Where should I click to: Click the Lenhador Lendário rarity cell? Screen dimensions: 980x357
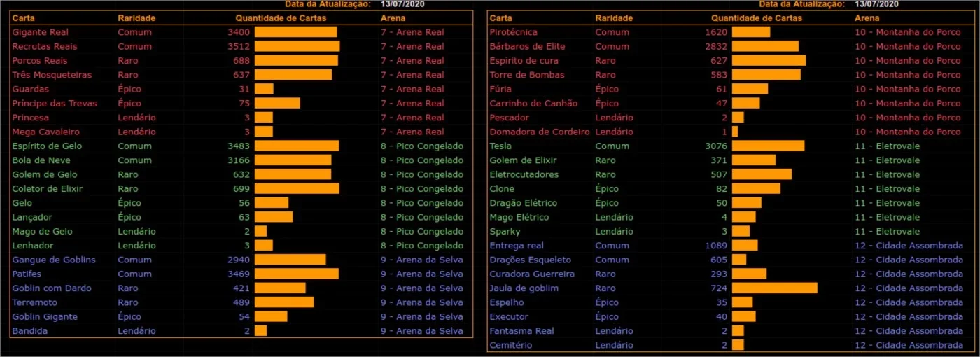(x=136, y=246)
